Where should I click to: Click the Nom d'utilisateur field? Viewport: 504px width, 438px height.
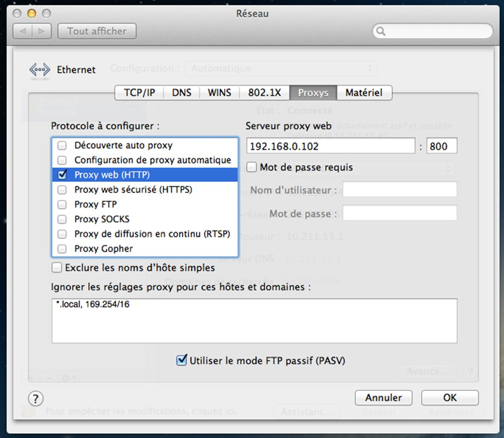pos(400,189)
